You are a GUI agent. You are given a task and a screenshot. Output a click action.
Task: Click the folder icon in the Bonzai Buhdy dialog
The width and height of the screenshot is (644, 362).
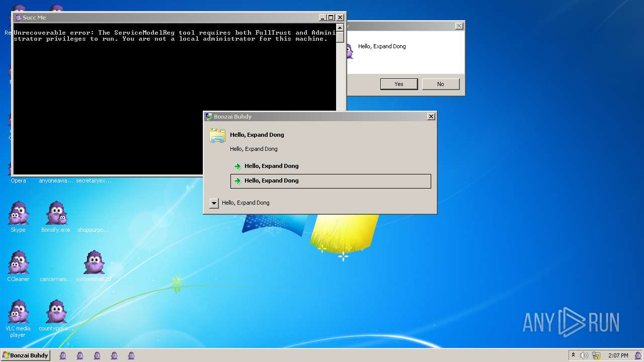coord(217,136)
